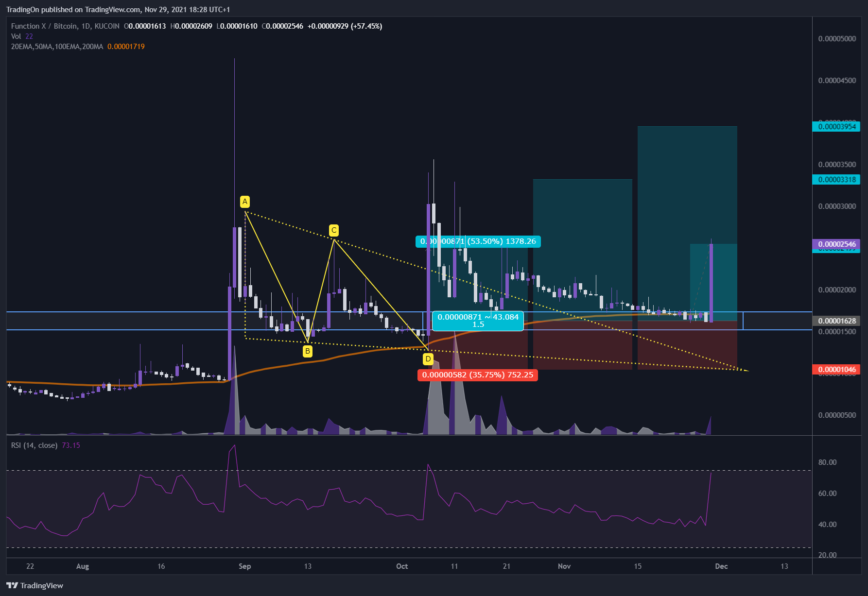Image resolution: width=868 pixels, height=596 pixels.
Task: Click the cyan target label (53.50%) 1378.26
Action: (x=478, y=241)
